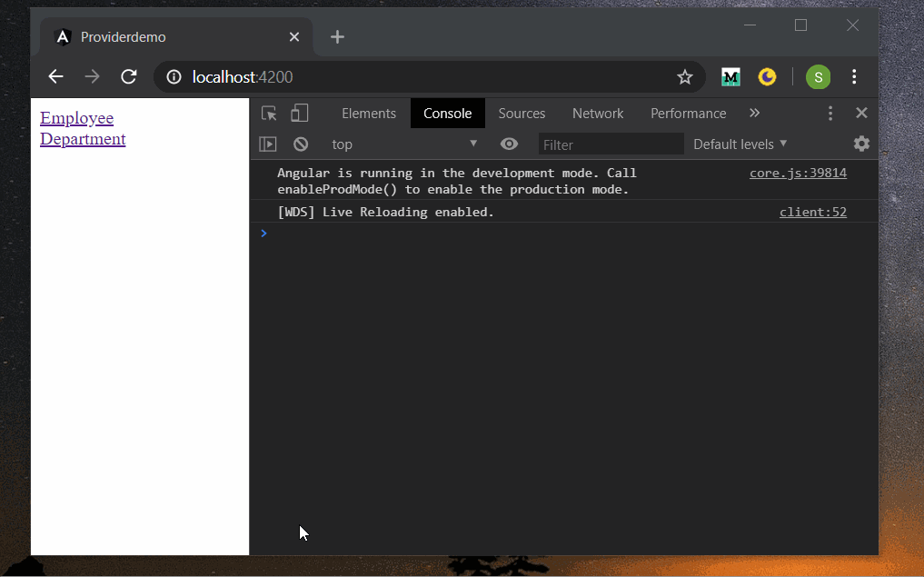Reload the localhost:4200 page
This screenshot has width=924, height=577.
pyautogui.click(x=128, y=76)
